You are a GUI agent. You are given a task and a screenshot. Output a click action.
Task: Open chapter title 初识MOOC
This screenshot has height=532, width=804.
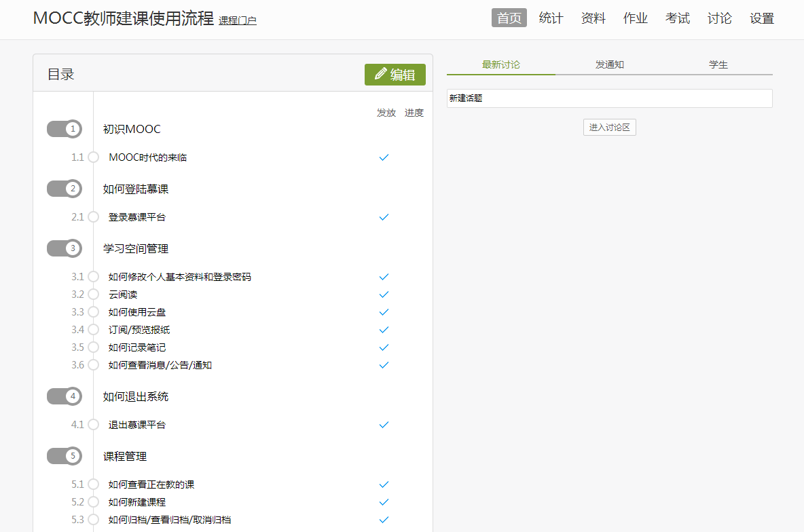(x=132, y=129)
